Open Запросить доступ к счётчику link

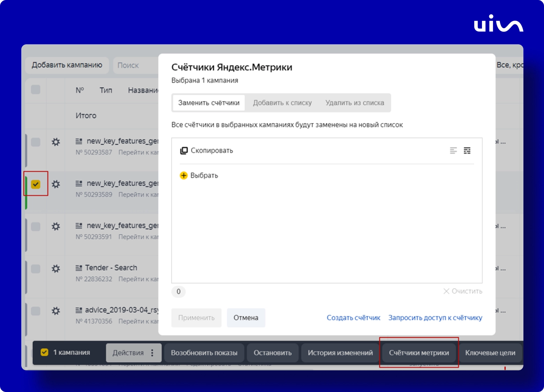click(435, 318)
